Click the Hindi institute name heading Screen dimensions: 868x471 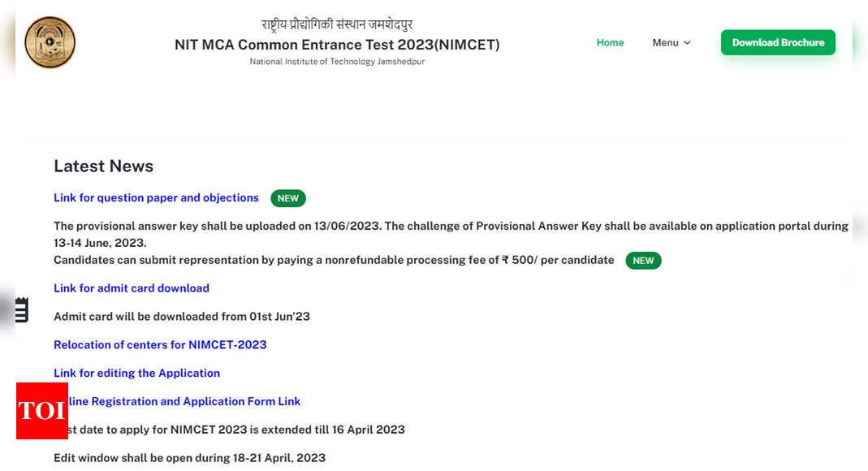pos(337,25)
